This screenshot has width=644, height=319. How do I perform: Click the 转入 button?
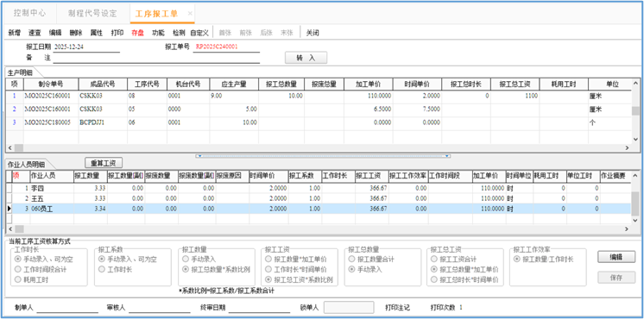306,58
